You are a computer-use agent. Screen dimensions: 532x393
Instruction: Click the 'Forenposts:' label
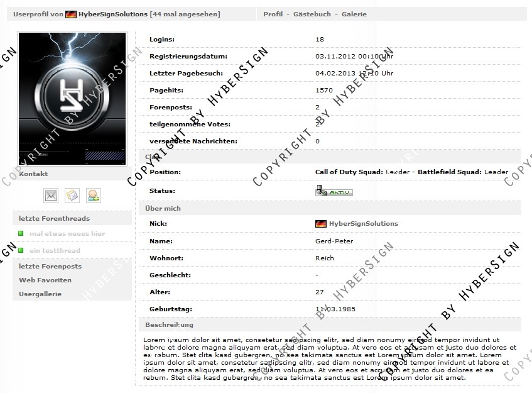(x=171, y=108)
